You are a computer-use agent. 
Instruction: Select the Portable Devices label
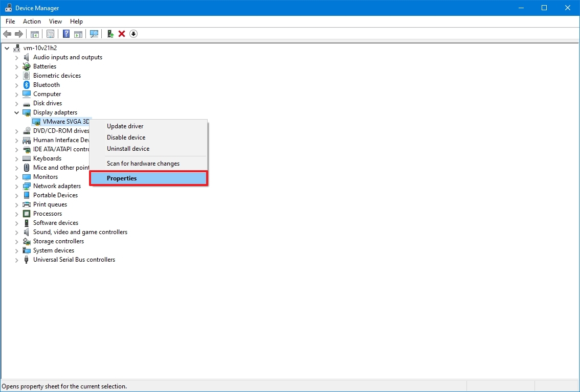pyautogui.click(x=55, y=195)
